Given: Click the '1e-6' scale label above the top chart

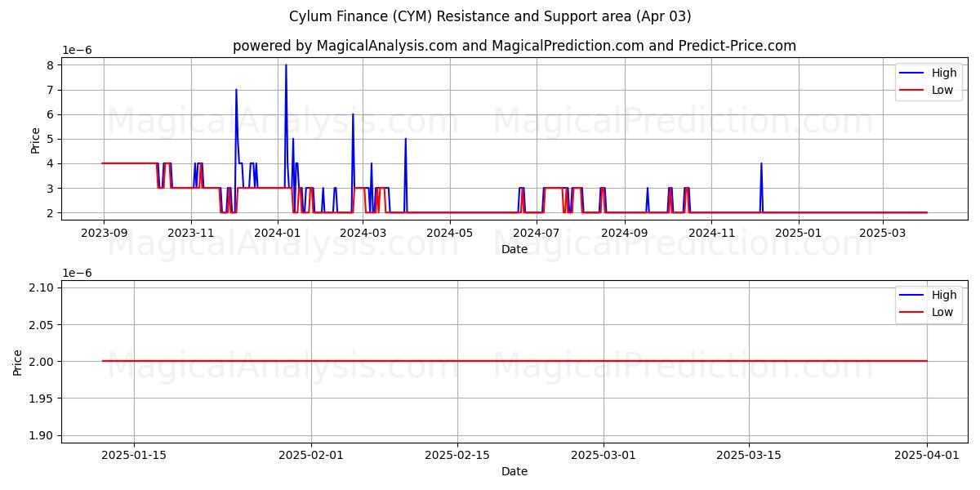Looking at the screenshot, I should point(77,50).
